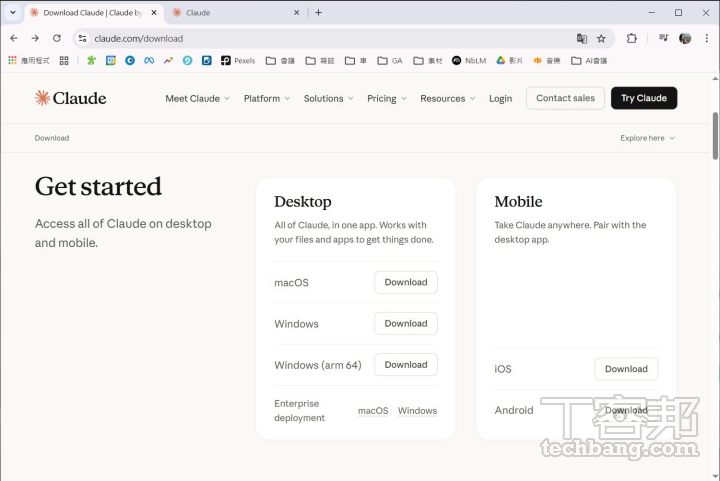Open the blue circle eye bookmark icon
This screenshot has height=481, width=720.
click(130, 61)
